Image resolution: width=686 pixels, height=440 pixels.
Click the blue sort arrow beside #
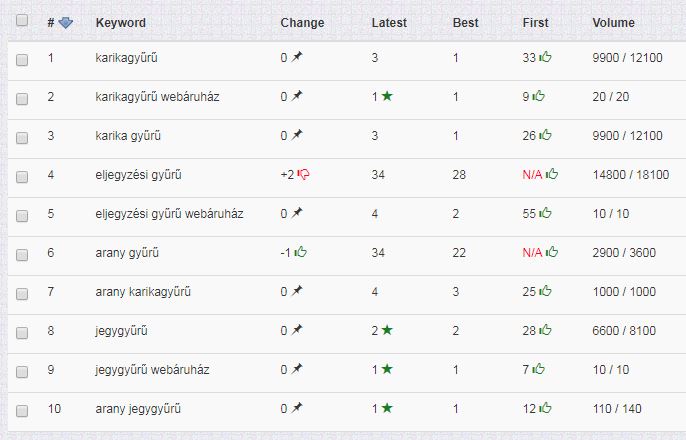click(x=66, y=23)
